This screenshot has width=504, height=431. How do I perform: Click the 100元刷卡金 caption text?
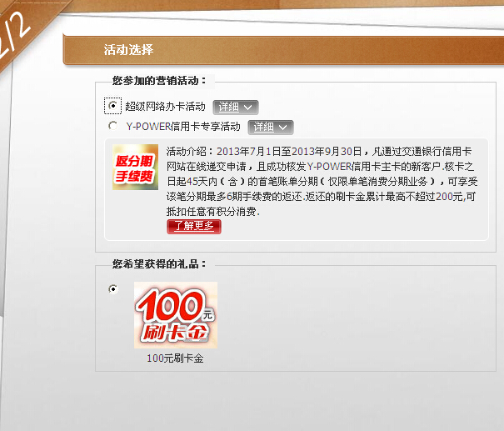(175, 358)
